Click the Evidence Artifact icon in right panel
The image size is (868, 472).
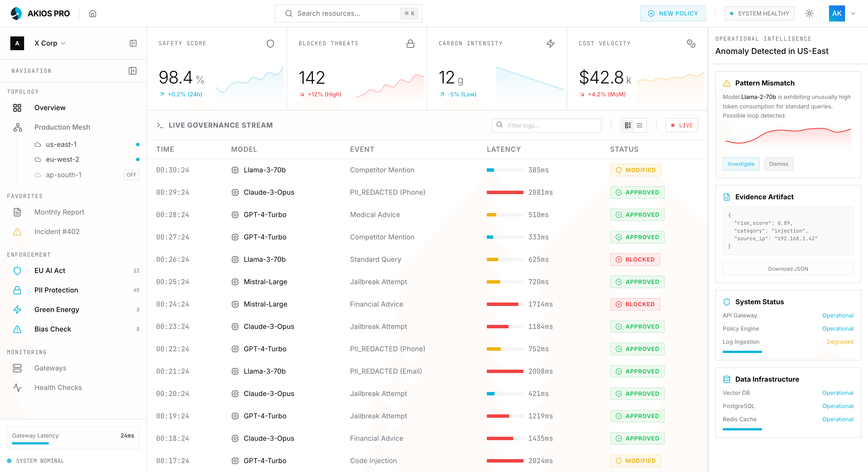click(x=726, y=197)
